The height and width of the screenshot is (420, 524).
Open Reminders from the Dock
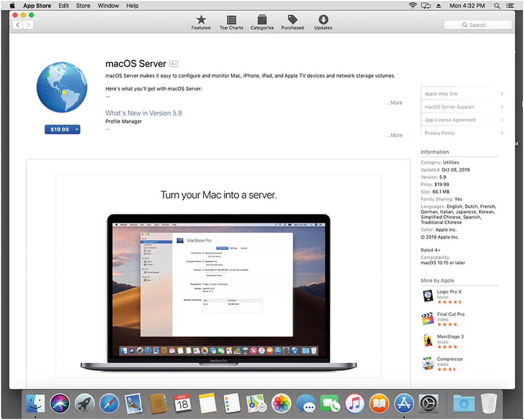pyautogui.click(x=232, y=404)
